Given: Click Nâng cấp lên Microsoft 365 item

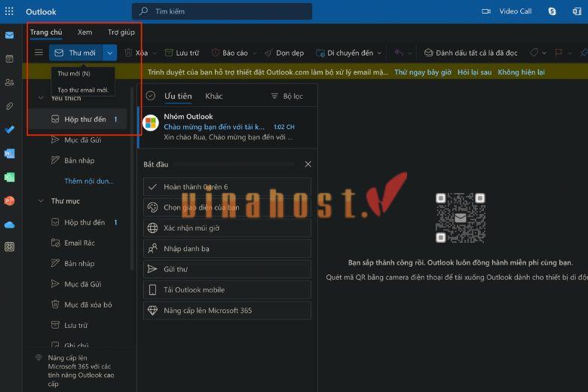Looking at the screenshot, I should (x=227, y=311).
